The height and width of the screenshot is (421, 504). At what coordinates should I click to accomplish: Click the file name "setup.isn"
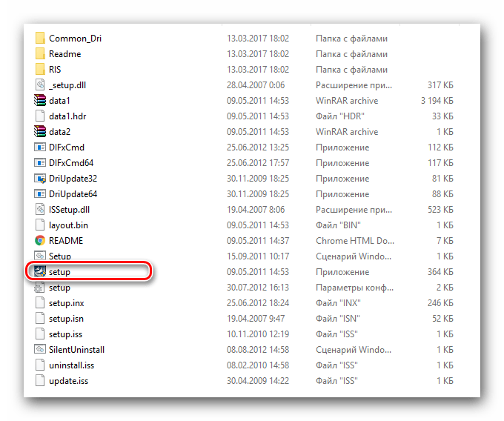(66, 319)
